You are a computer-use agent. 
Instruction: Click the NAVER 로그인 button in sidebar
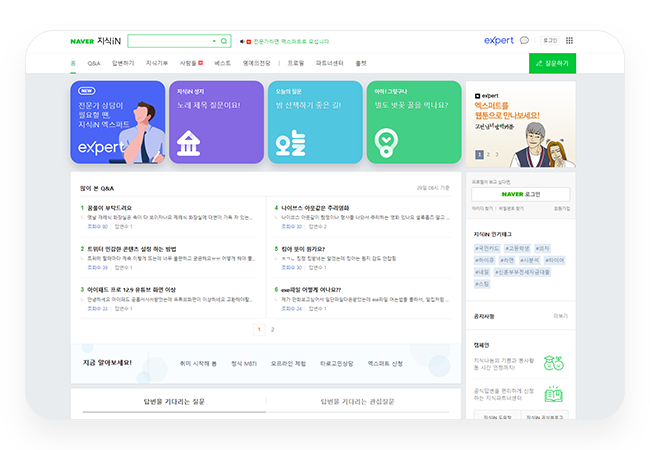pos(521,194)
